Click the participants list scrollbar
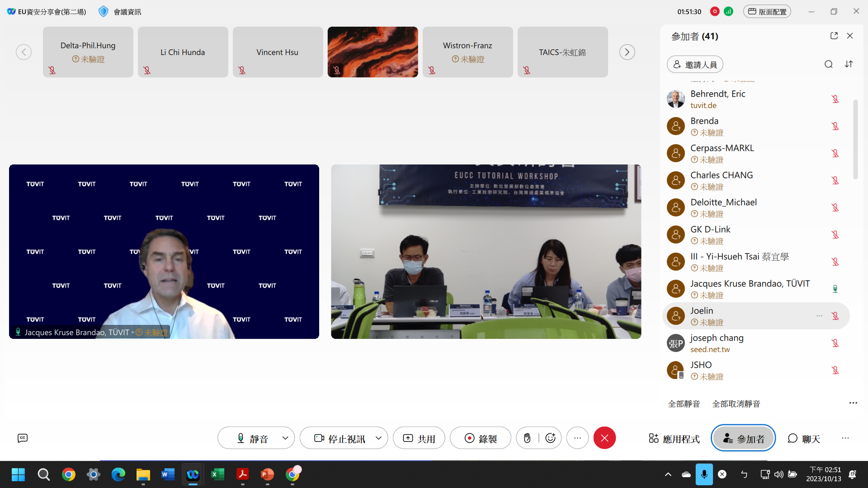Image resolution: width=868 pixels, height=488 pixels. pos(855,140)
